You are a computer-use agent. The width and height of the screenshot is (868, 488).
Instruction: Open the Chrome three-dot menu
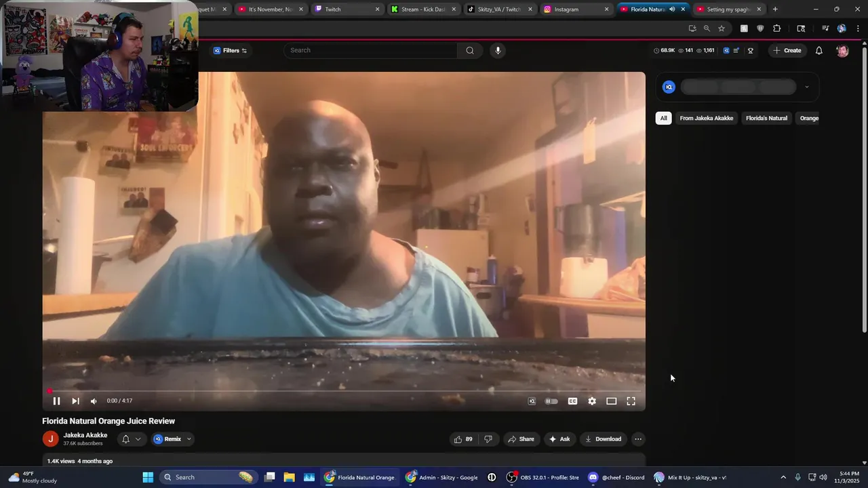click(x=858, y=28)
